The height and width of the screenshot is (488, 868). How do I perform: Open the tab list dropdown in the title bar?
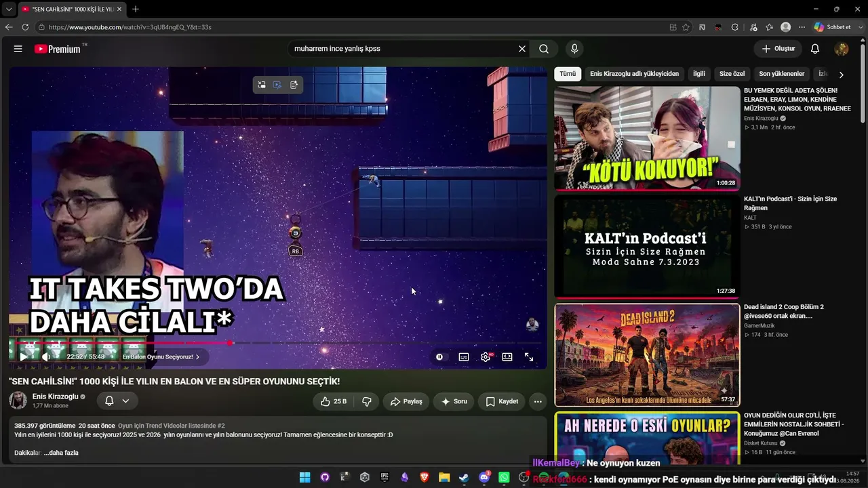click(8, 9)
